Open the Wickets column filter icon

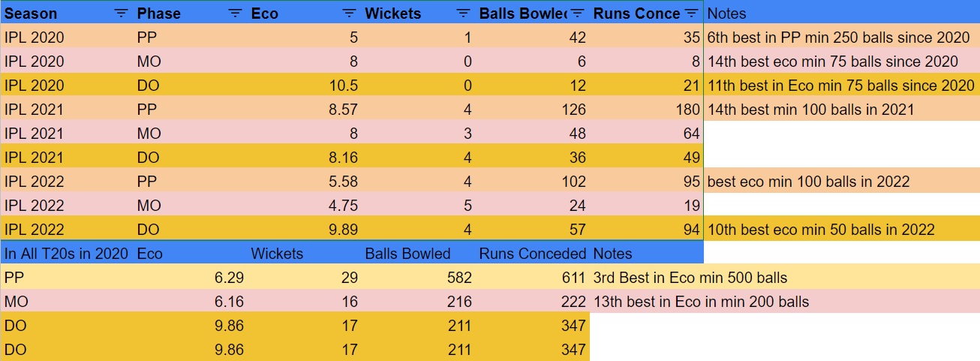[x=464, y=14]
